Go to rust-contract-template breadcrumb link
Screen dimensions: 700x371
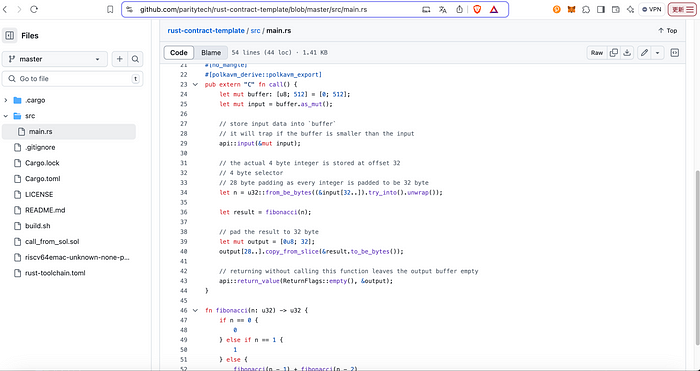point(206,31)
